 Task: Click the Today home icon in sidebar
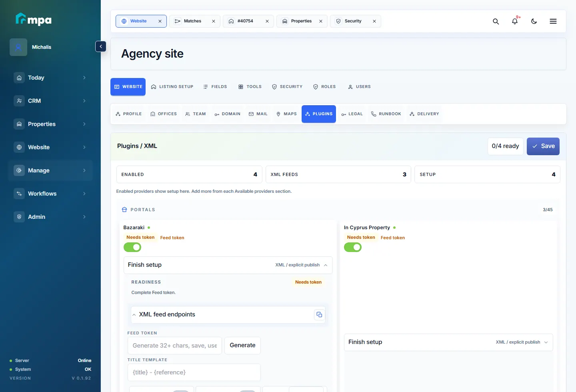pyautogui.click(x=19, y=78)
